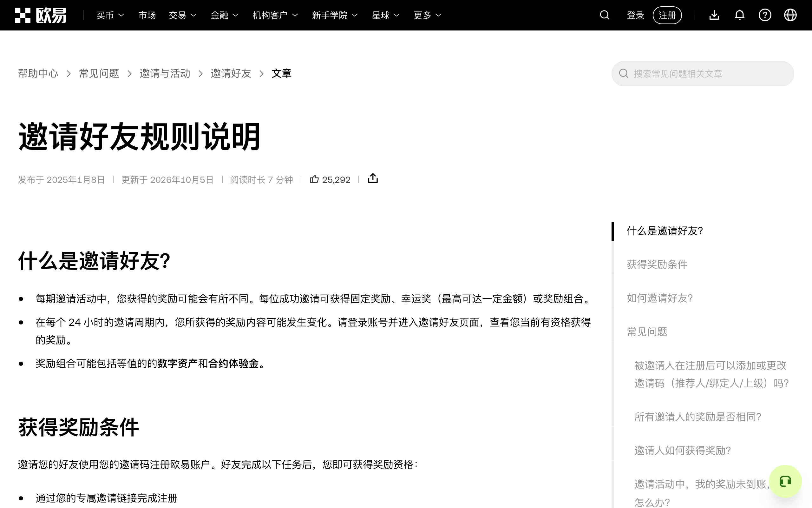
Task: Click the 发布于 2025年1月8日 date text
Action: click(62, 180)
